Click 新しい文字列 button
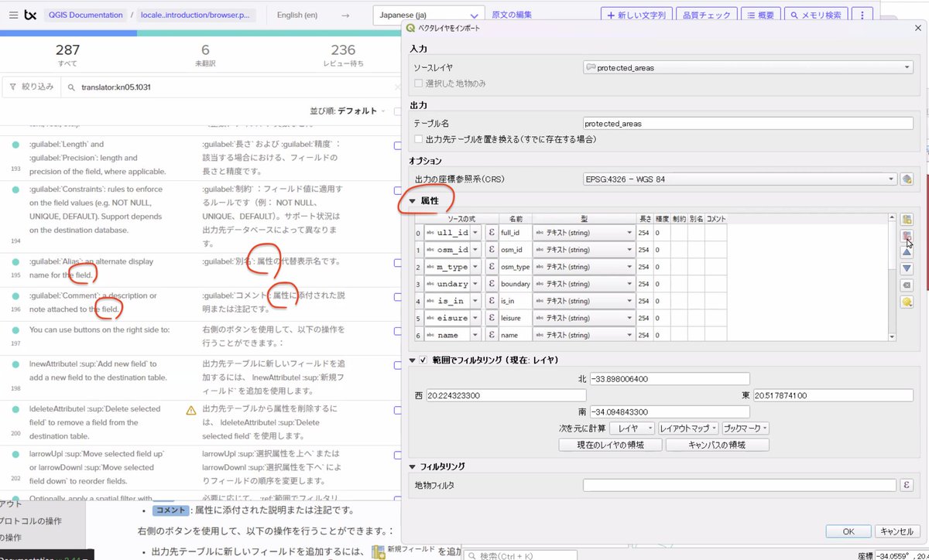Viewport: 929px width, 560px height. (635, 15)
